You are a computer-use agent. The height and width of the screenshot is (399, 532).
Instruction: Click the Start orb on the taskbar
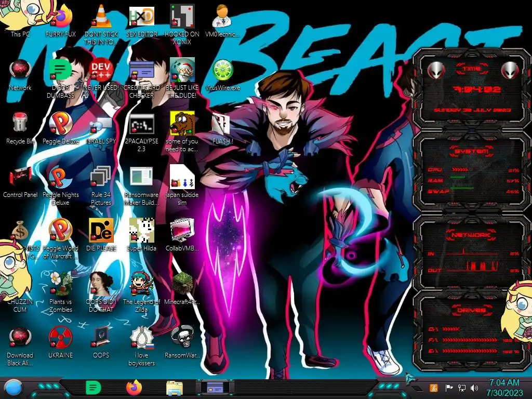(14, 388)
